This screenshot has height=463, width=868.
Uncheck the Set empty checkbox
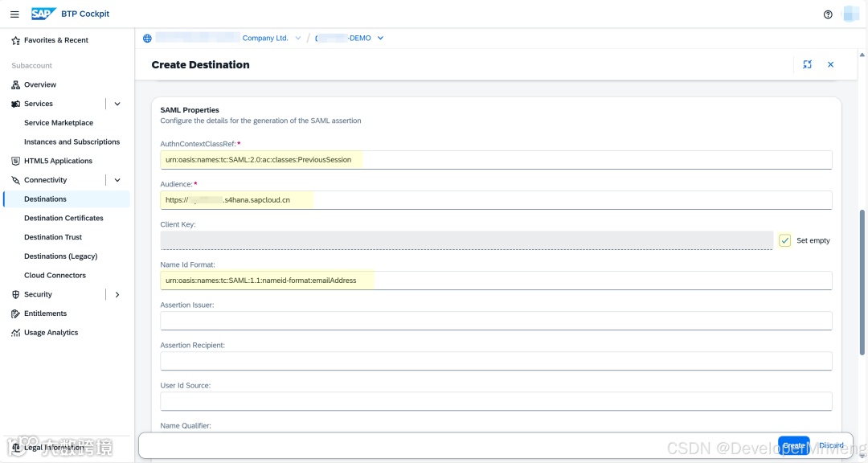785,240
